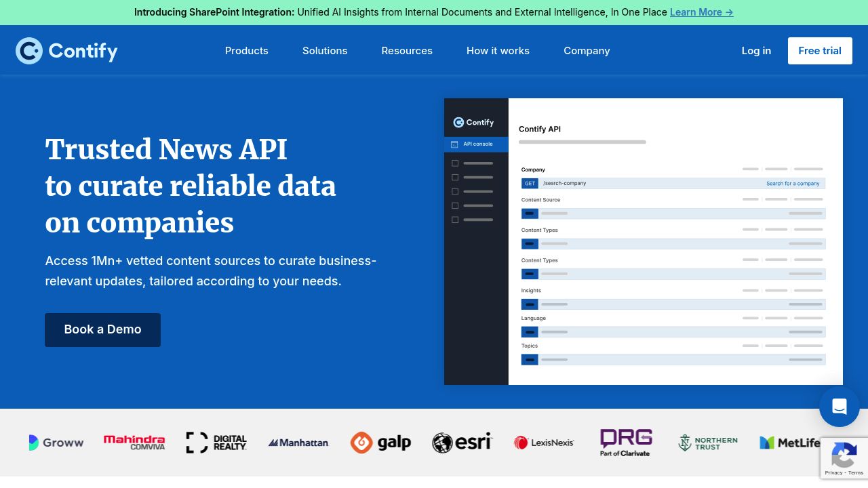This screenshot has width=868, height=488.
Task: Click the 'Contify API' heading in mockup
Action: click(x=540, y=129)
